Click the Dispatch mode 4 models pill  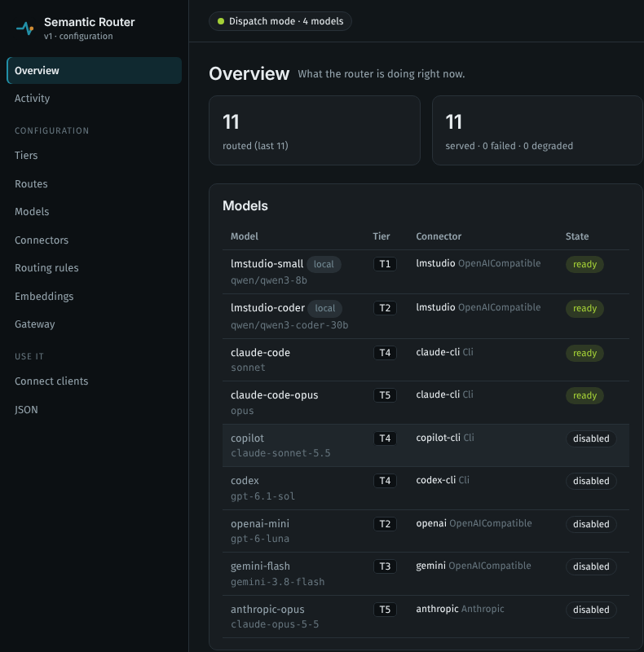(280, 21)
